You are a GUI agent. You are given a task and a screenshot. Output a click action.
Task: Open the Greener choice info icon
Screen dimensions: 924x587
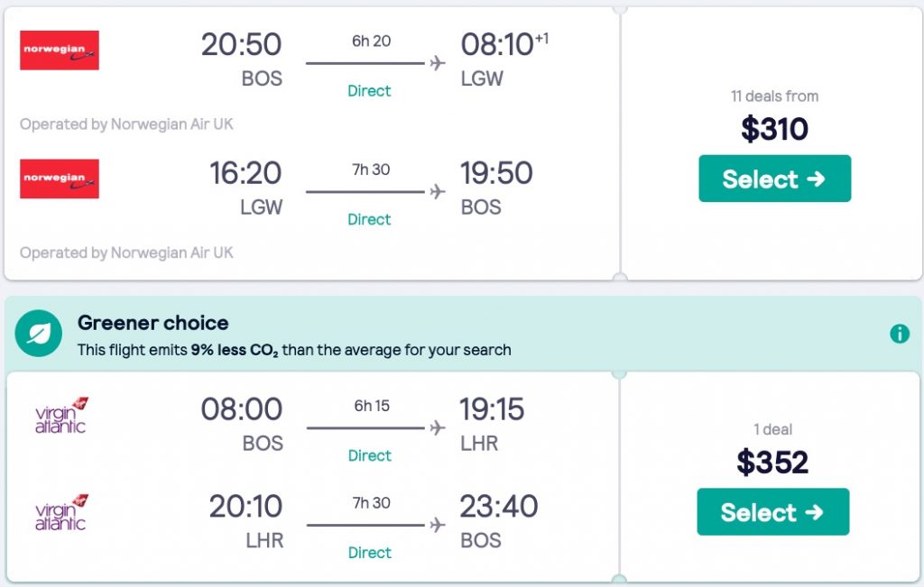click(x=900, y=334)
